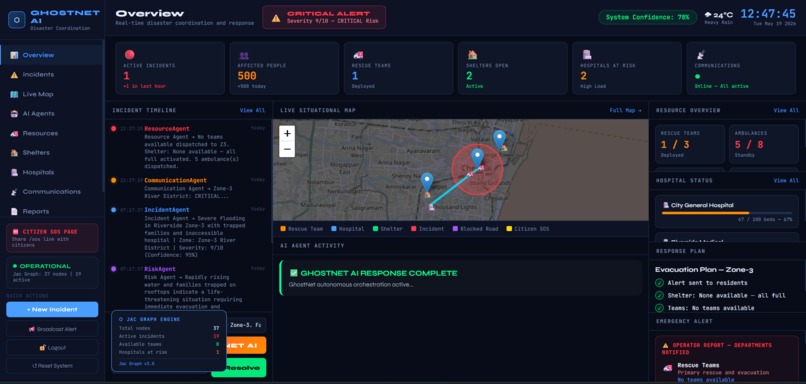806x384 pixels.
Task: Toggle the 'Teams: No teams available' check circle
Action: [x=659, y=308]
